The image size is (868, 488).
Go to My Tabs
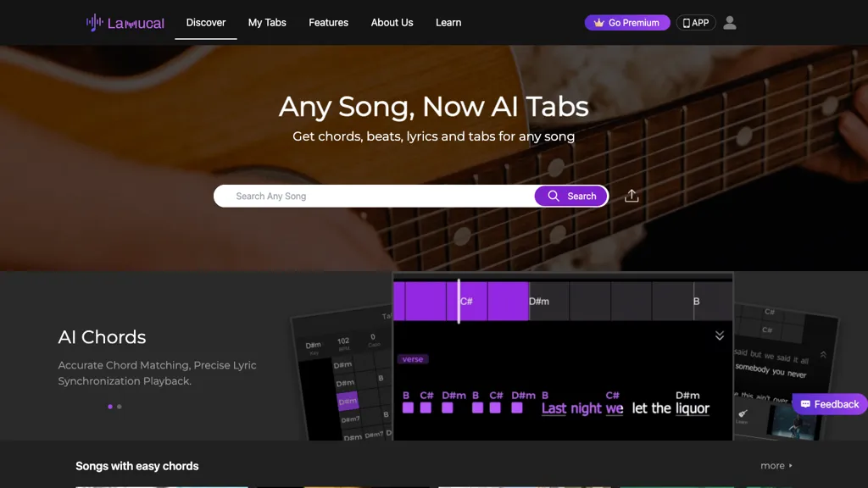pyautogui.click(x=267, y=23)
